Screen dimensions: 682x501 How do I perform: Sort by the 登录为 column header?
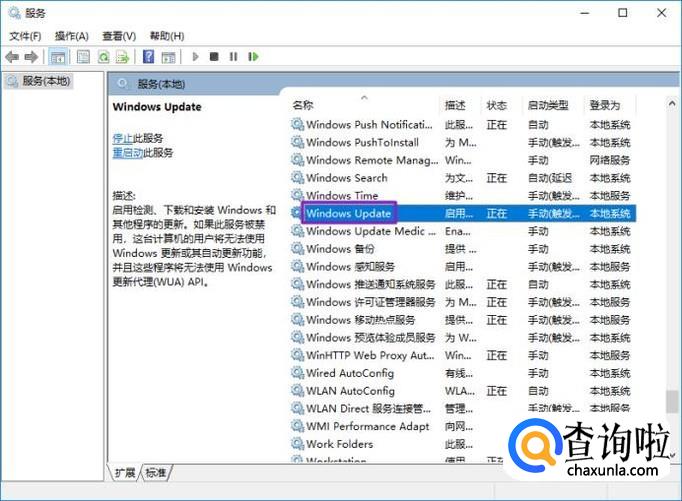click(x=605, y=105)
